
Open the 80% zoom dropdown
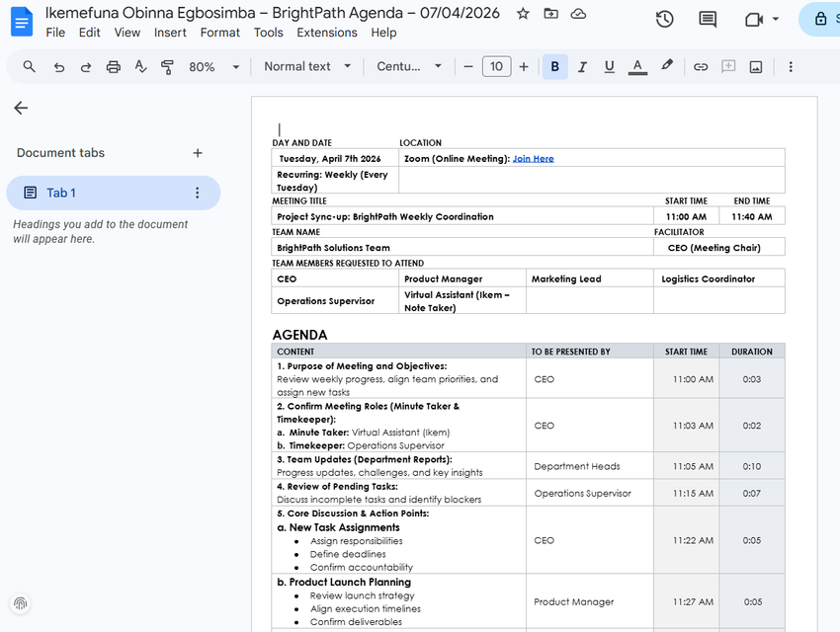pos(213,67)
